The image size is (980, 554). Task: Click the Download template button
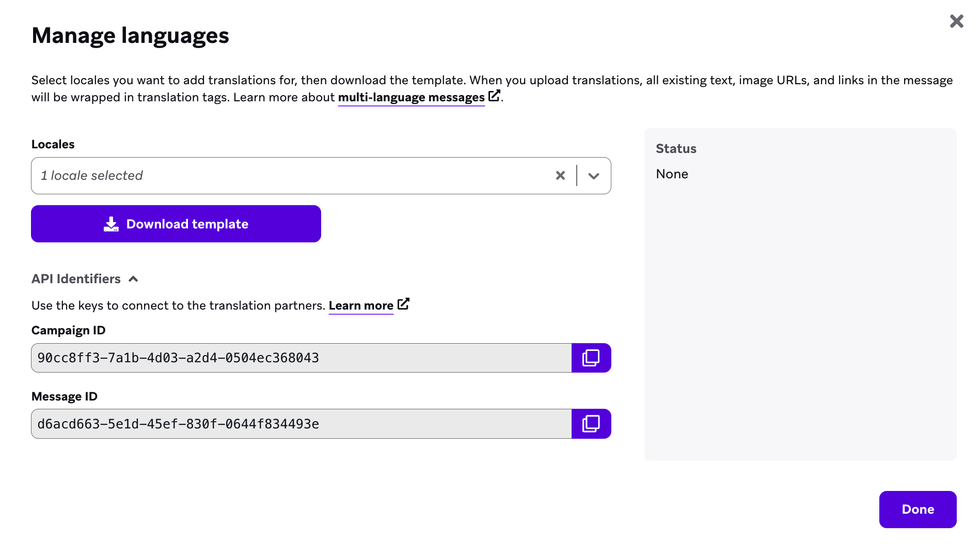[x=176, y=224]
